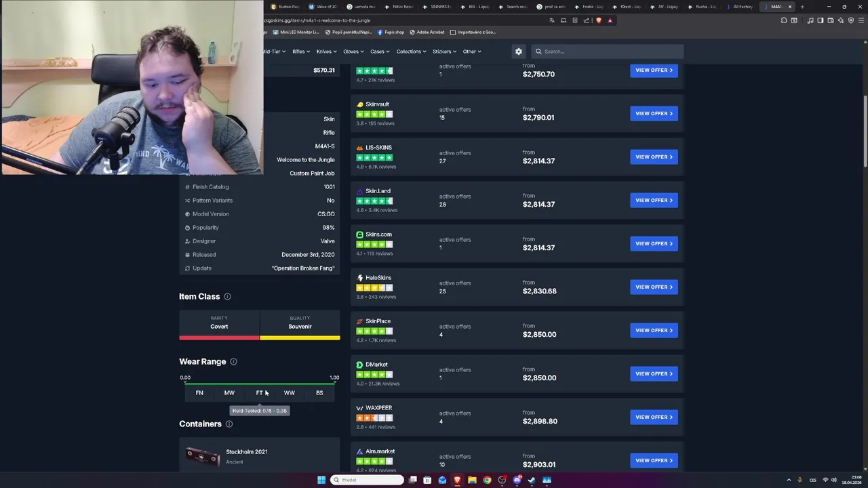Click the volume icon in system tray
Viewport: 868px width, 488px height.
point(833,480)
